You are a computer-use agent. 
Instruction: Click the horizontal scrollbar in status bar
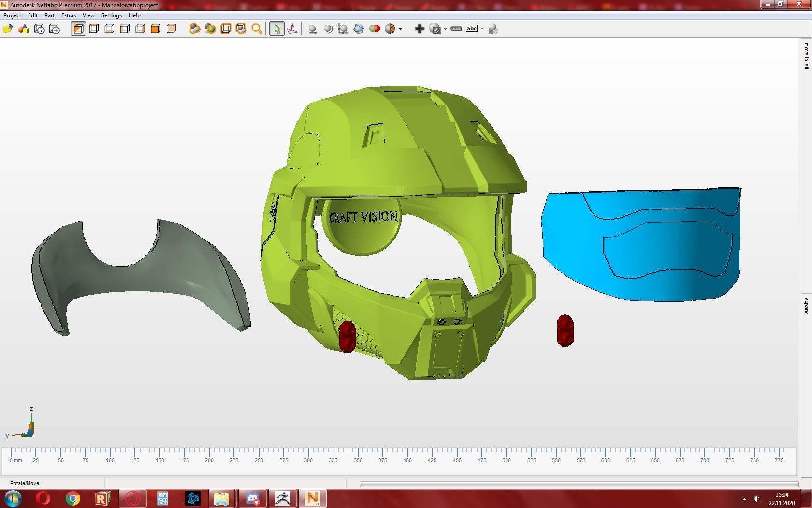tap(579, 484)
